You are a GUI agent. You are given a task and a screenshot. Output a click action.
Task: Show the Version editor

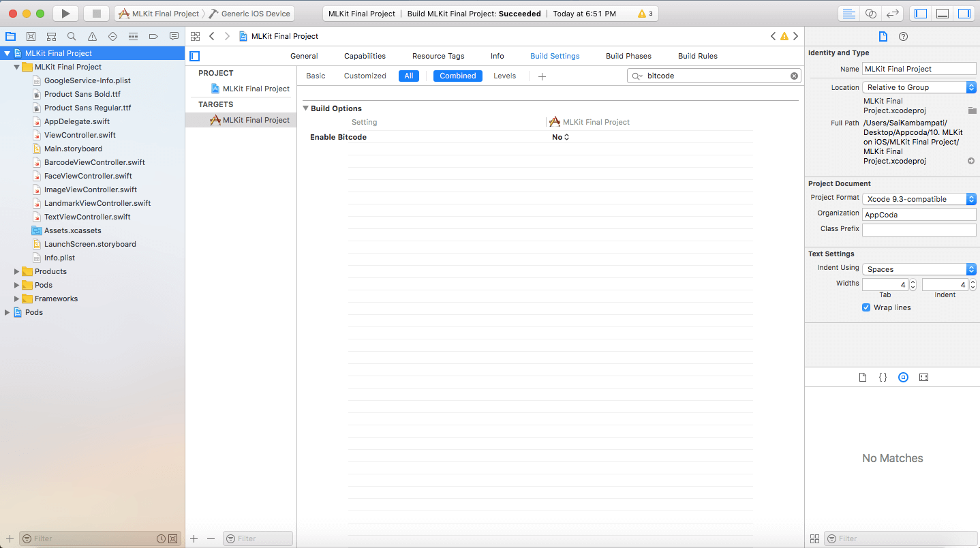(x=892, y=14)
